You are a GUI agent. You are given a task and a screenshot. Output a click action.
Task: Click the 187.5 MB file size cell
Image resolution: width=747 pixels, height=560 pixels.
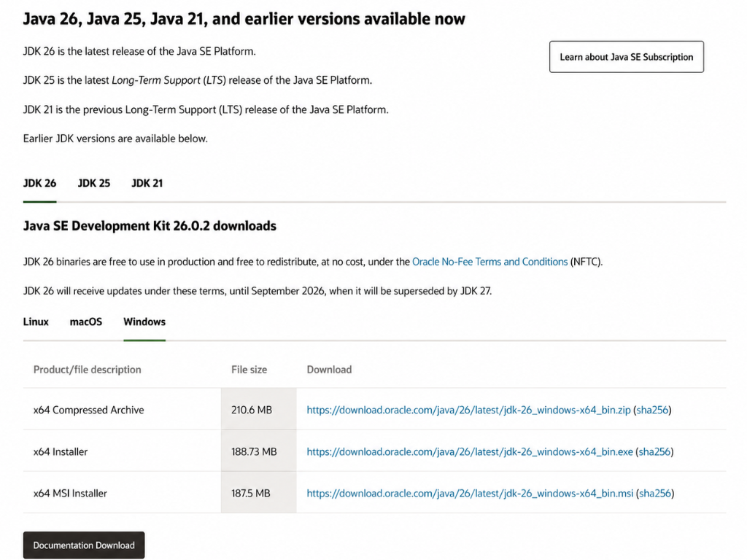pos(258,493)
